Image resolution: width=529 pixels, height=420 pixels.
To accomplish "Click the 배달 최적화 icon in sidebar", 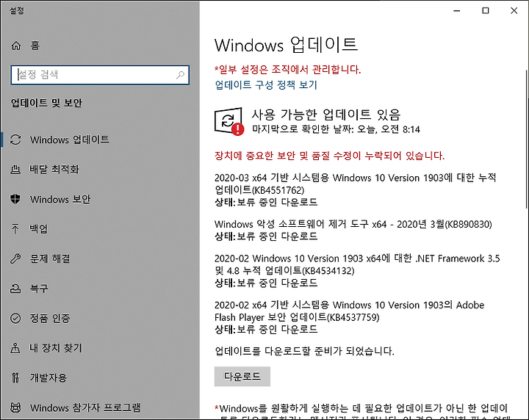I will [15, 169].
